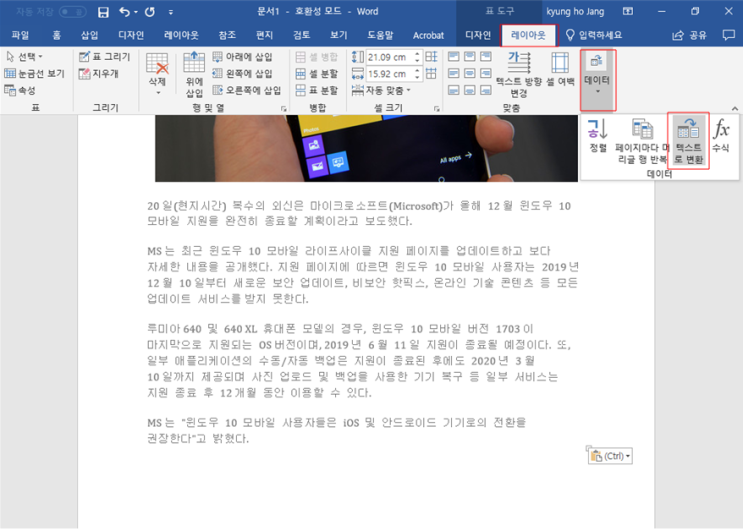Click the user name kyung ho Jang

(575, 11)
